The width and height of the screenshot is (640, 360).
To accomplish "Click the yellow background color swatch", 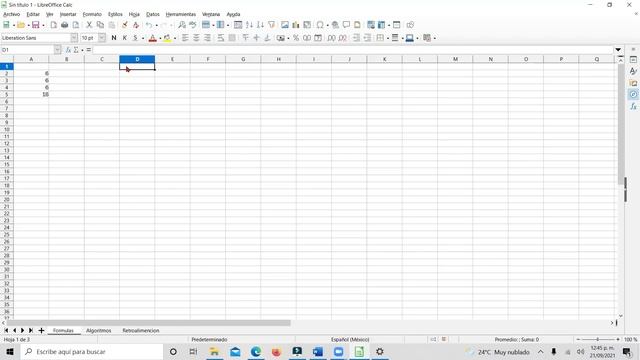I will click(x=167, y=38).
